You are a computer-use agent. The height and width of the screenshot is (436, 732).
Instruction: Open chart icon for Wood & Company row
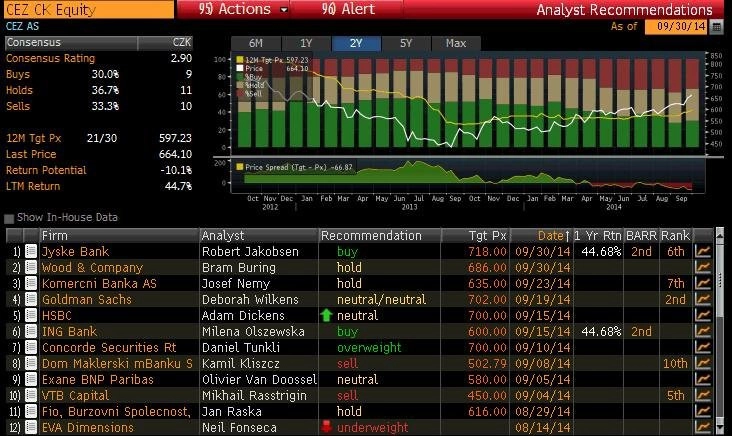[x=703, y=267]
